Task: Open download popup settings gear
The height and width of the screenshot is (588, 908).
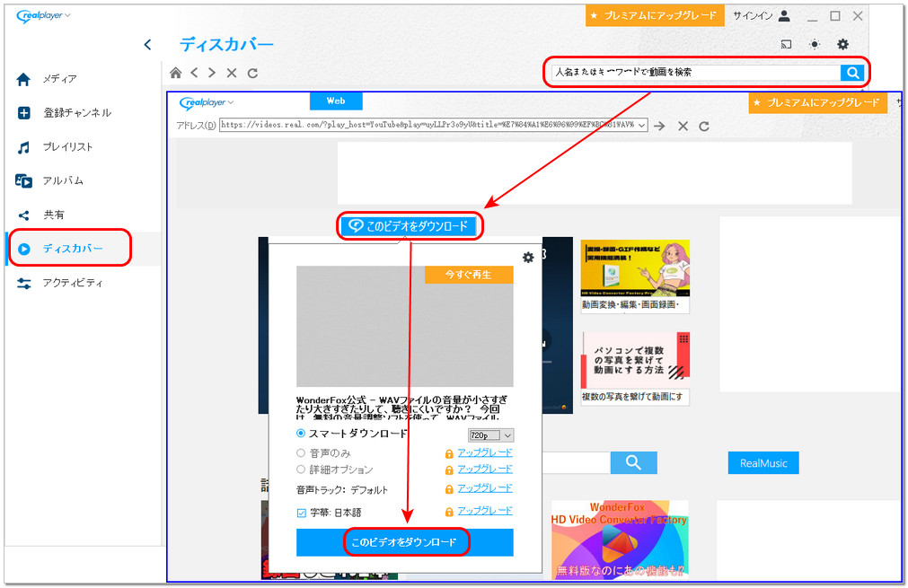Action: [528, 258]
